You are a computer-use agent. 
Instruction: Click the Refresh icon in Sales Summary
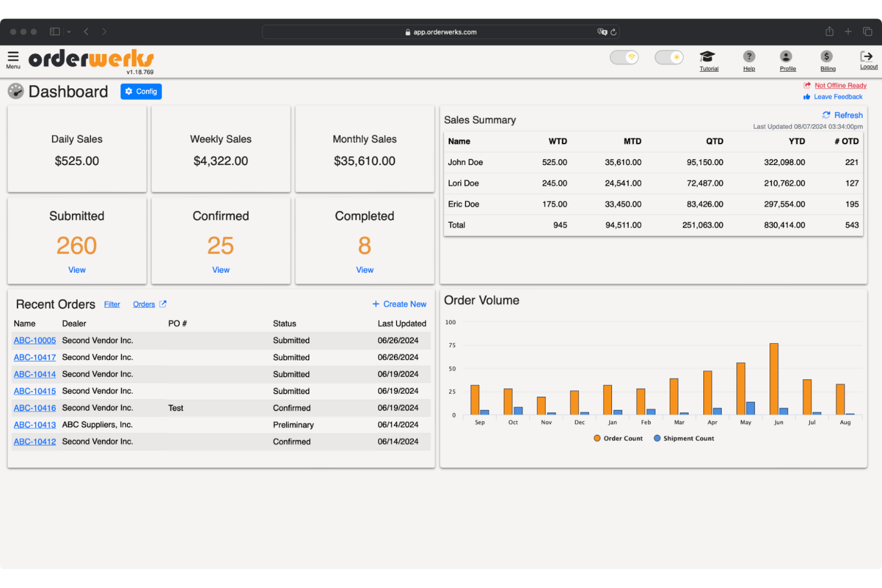tap(826, 115)
